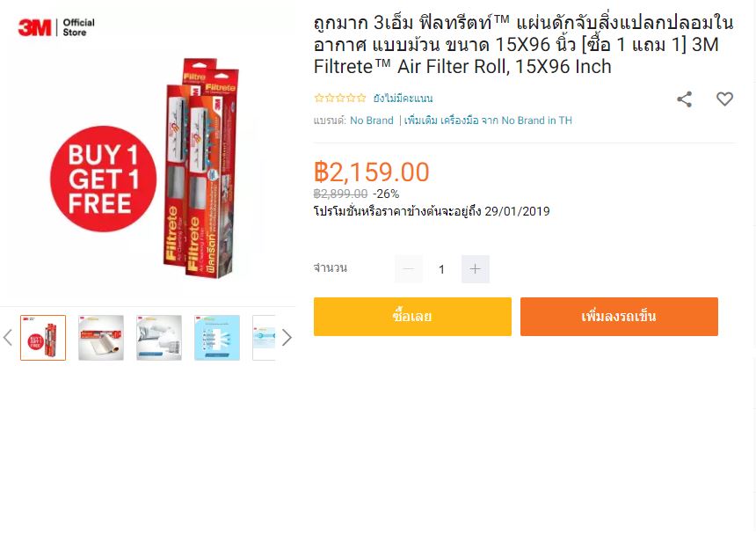Show previous thumbnails with left arrow
Image resolution: width=756 pixels, height=534 pixels.
[x=7, y=337]
